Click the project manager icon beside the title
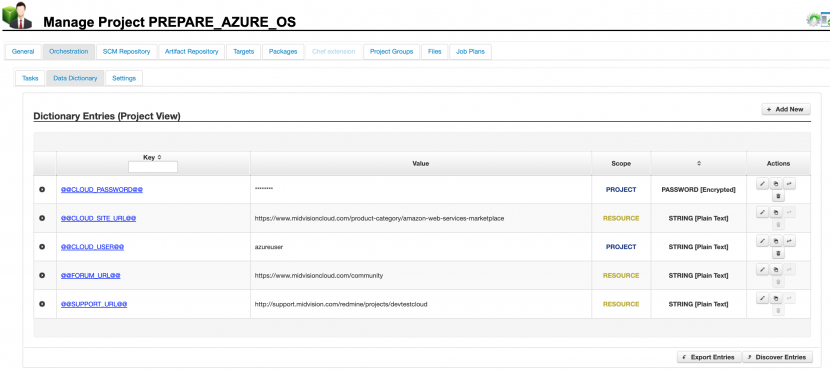The width and height of the screenshot is (830, 374). [17, 15]
